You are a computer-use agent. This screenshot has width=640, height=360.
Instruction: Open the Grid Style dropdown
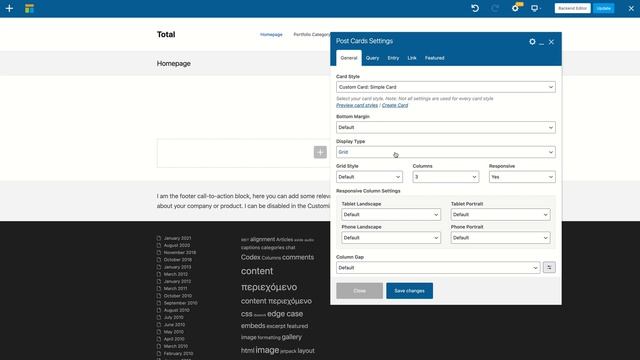369,177
